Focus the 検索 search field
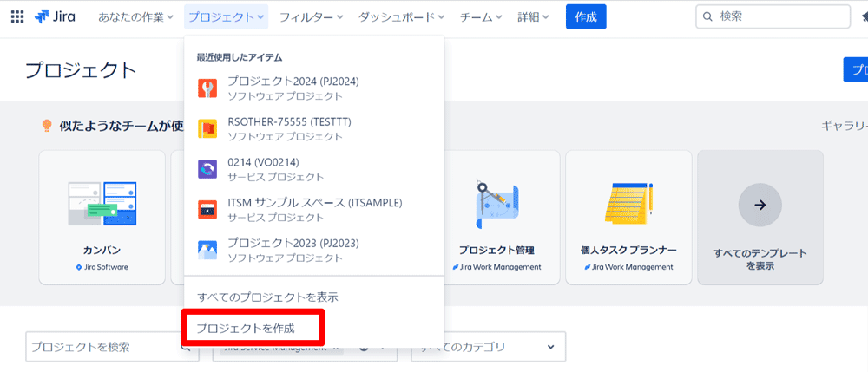 tap(773, 17)
